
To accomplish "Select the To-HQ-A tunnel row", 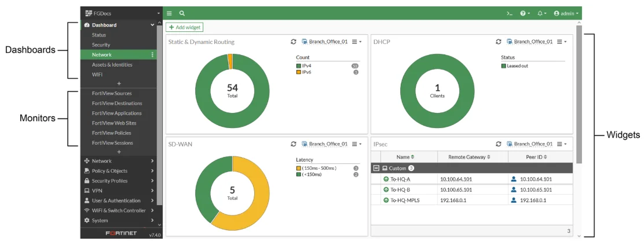I will point(472,179).
